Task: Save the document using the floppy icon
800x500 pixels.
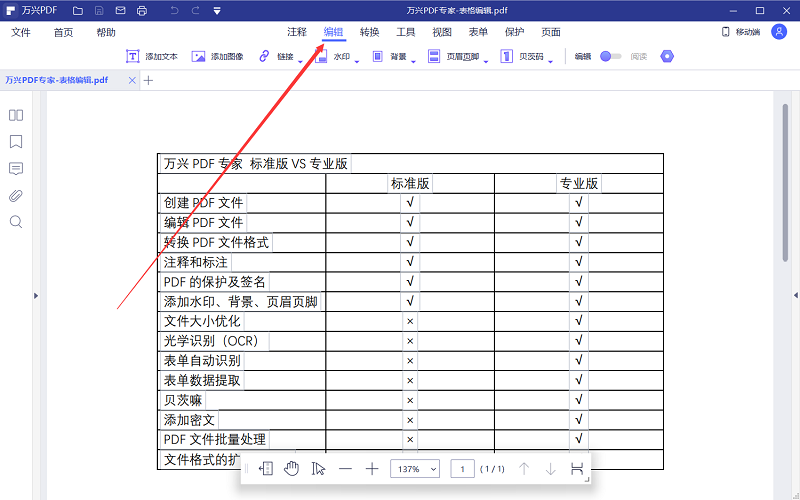Action: pyautogui.click(x=99, y=11)
